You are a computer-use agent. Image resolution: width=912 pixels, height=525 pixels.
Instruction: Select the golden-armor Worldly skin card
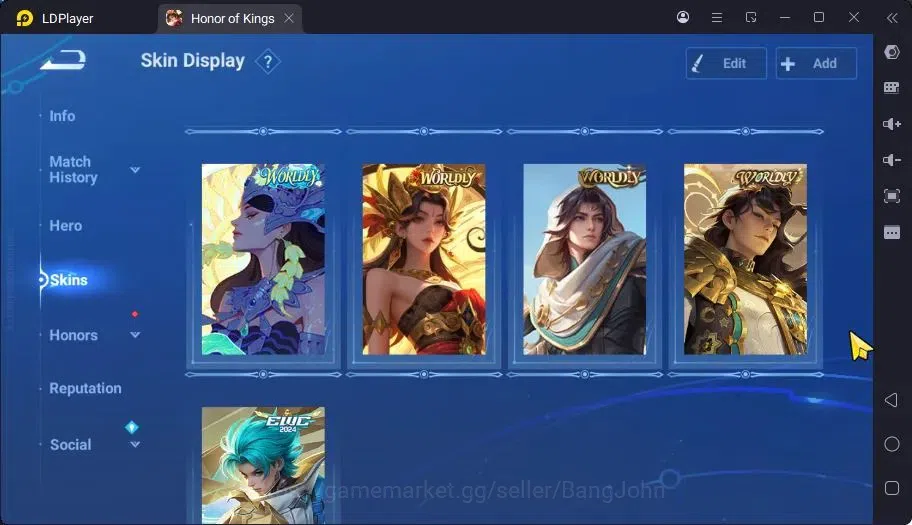746,259
